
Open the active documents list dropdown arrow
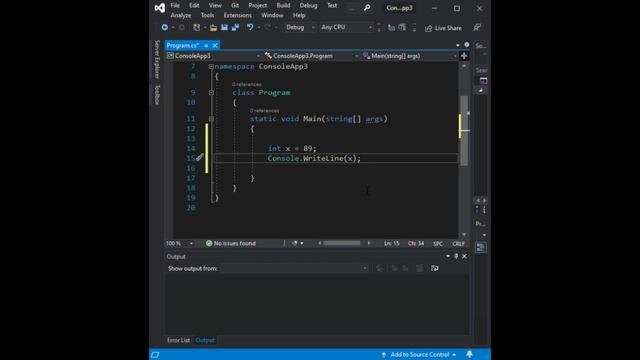[458, 45]
